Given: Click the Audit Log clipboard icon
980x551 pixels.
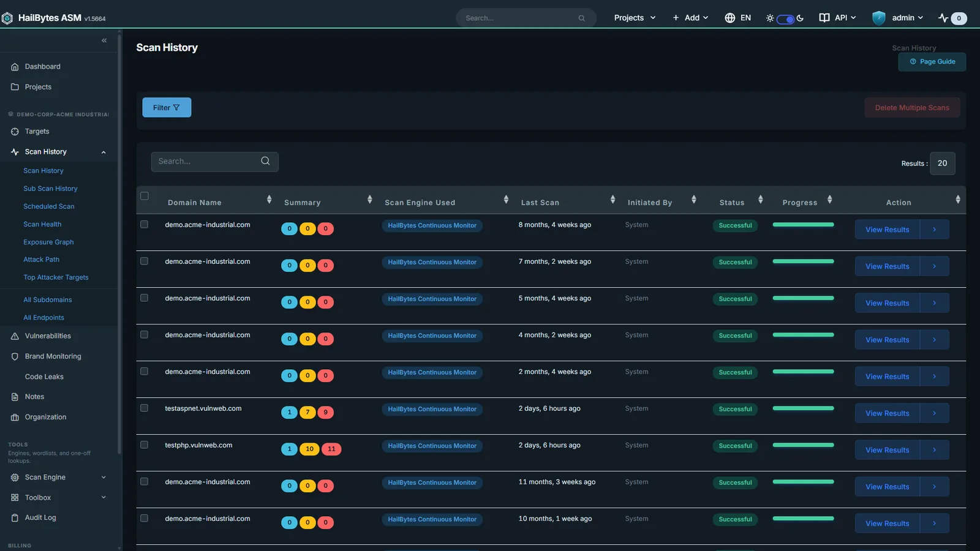Looking at the screenshot, I should [x=15, y=518].
